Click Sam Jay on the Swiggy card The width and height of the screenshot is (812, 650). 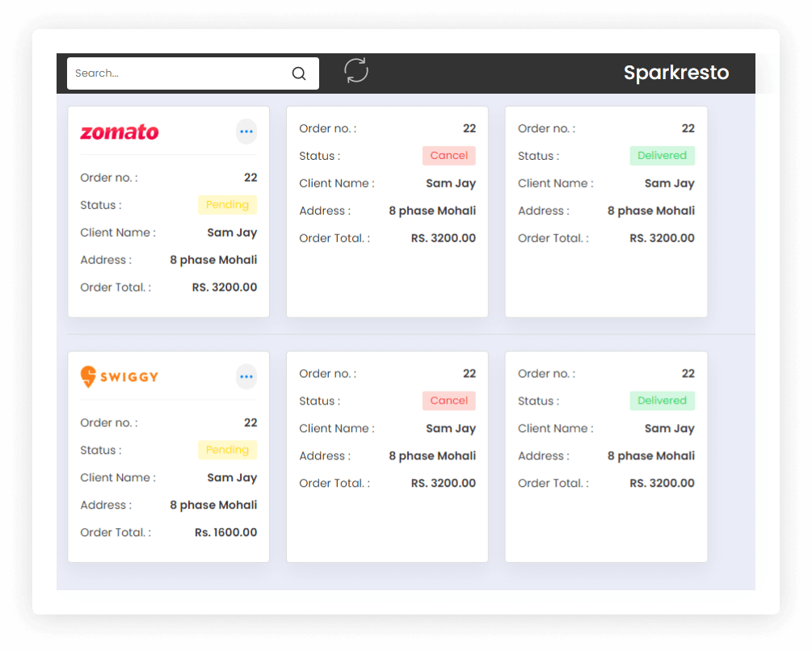click(232, 478)
